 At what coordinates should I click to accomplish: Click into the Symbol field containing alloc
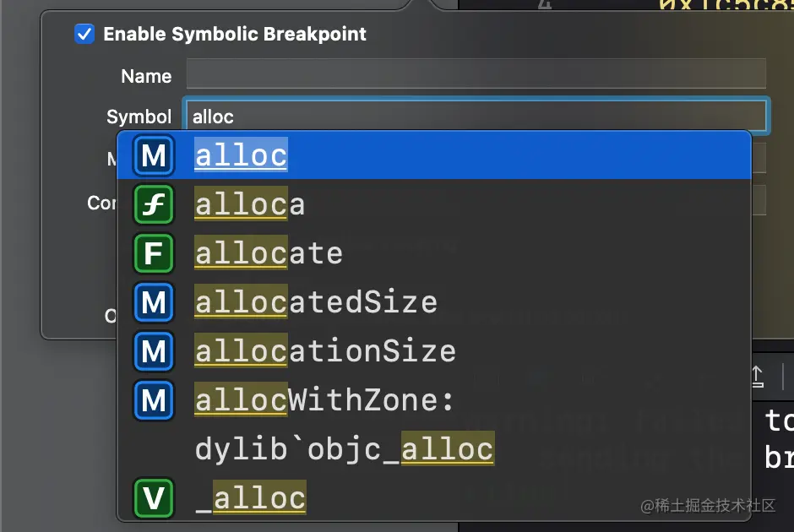point(476,116)
